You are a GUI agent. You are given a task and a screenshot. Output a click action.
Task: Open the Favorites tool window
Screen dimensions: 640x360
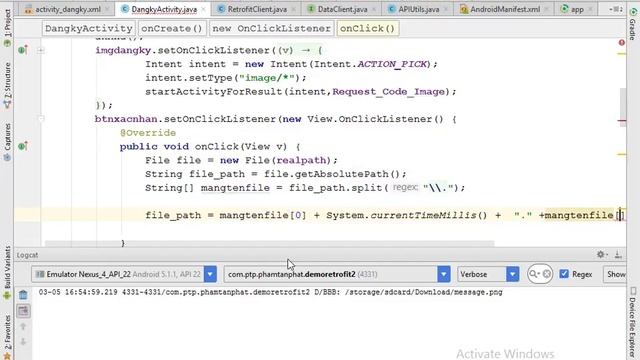[x=7, y=337]
